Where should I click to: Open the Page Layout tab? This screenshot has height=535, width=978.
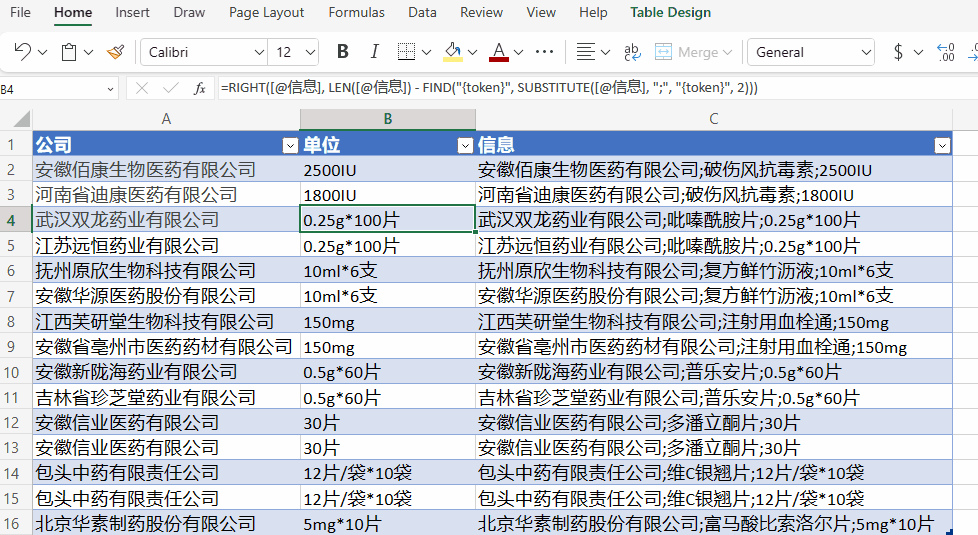coord(266,12)
